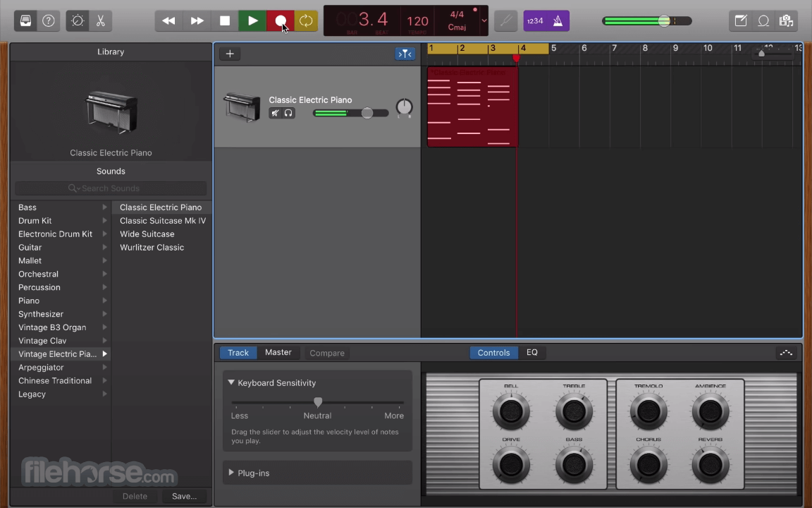Add a new track with plus button
The height and width of the screenshot is (508, 812).
pyautogui.click(x=230, y=54)
